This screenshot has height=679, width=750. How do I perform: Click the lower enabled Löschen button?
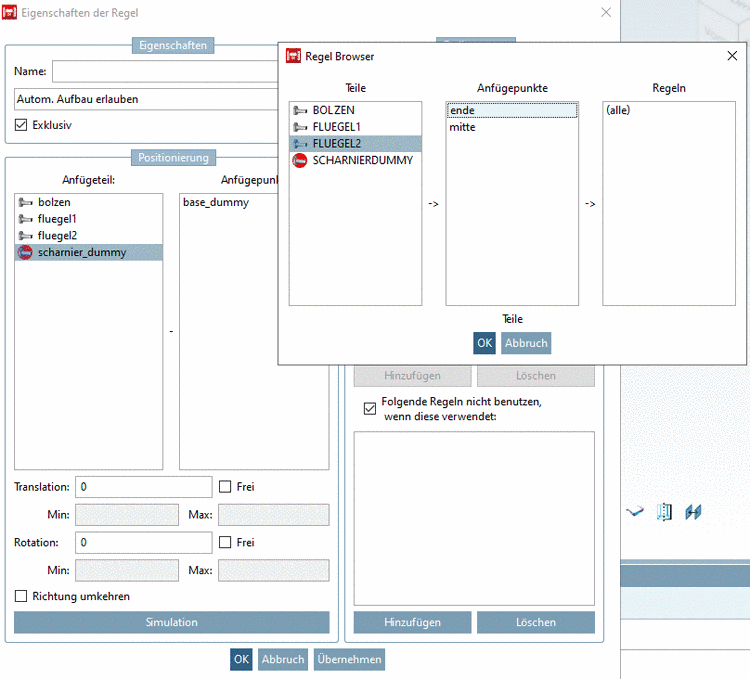536,623
